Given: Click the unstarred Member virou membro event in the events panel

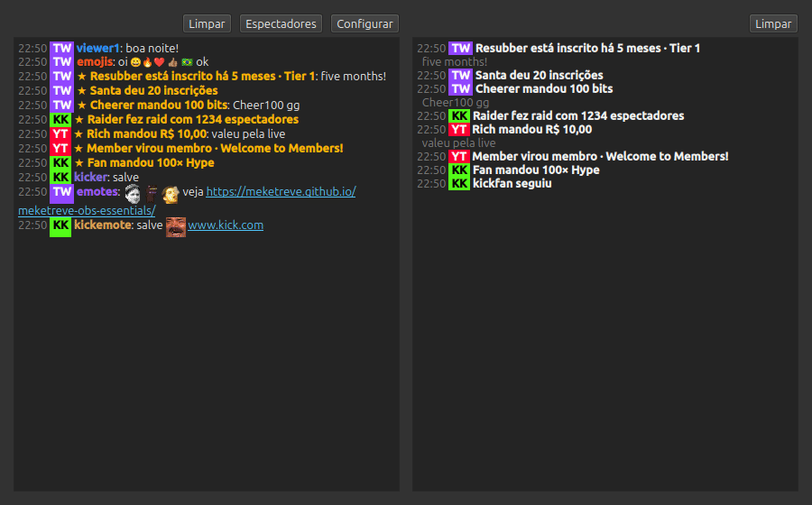Looking at the screenshot, I should pos(600,156).
